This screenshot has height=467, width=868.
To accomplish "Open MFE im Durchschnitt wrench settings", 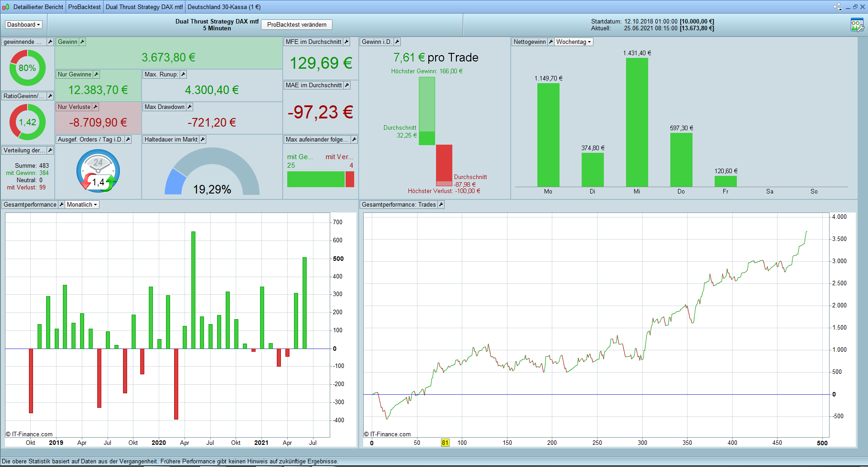I will 346,42.
